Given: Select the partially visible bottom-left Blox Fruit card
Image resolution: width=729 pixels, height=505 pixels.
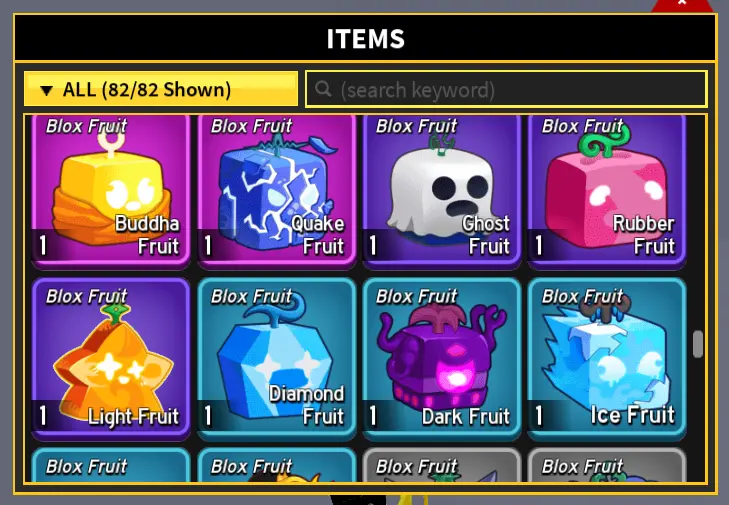Looking at the screenshot, I should 111,465.
